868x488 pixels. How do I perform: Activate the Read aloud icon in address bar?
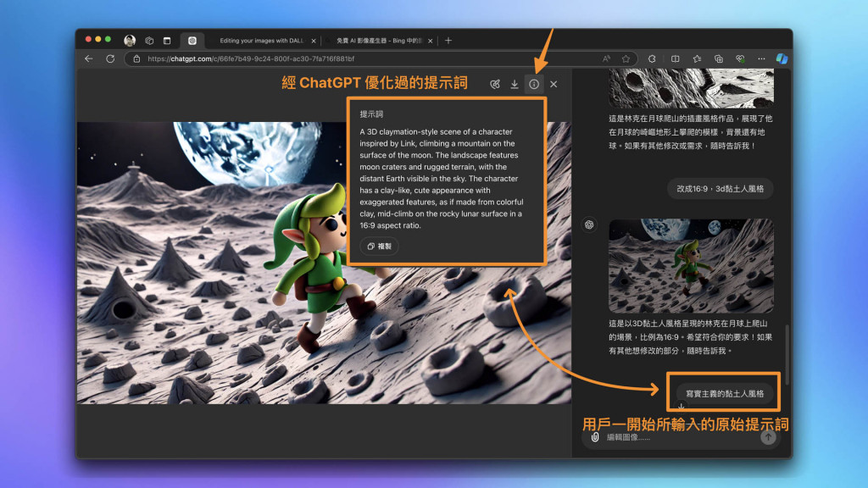click(x=606, y=58)
